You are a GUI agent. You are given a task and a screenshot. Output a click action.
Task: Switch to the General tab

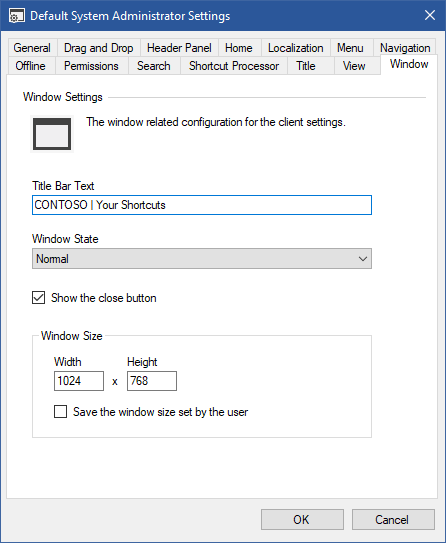32,48
